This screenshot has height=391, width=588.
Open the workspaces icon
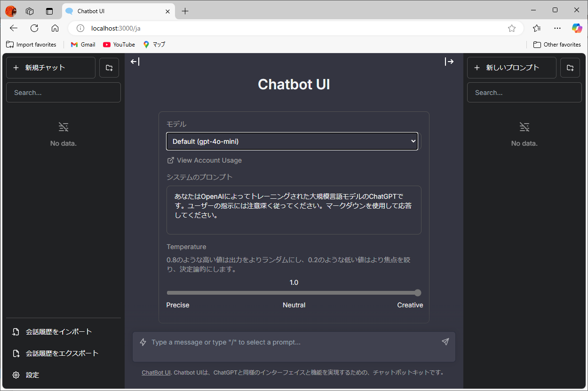tap(30, 11)
